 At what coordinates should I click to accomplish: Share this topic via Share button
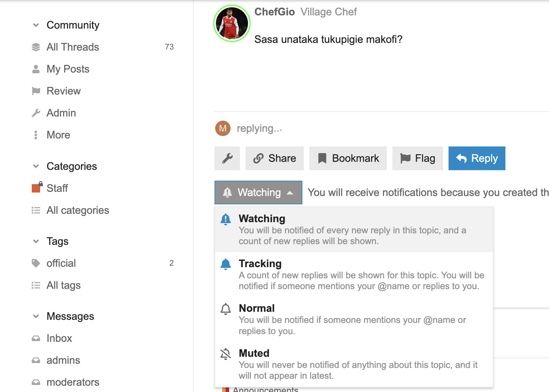tap(274, 158)
